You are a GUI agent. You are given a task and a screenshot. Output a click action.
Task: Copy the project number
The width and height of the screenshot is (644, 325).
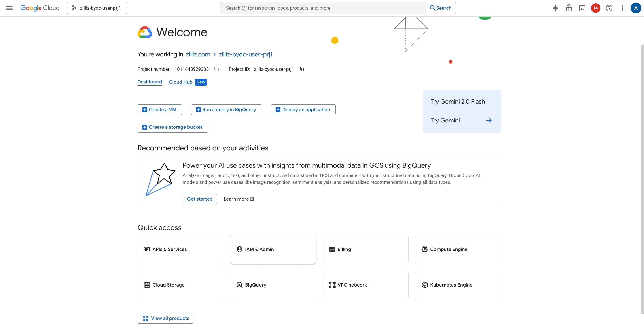[217, 69]
